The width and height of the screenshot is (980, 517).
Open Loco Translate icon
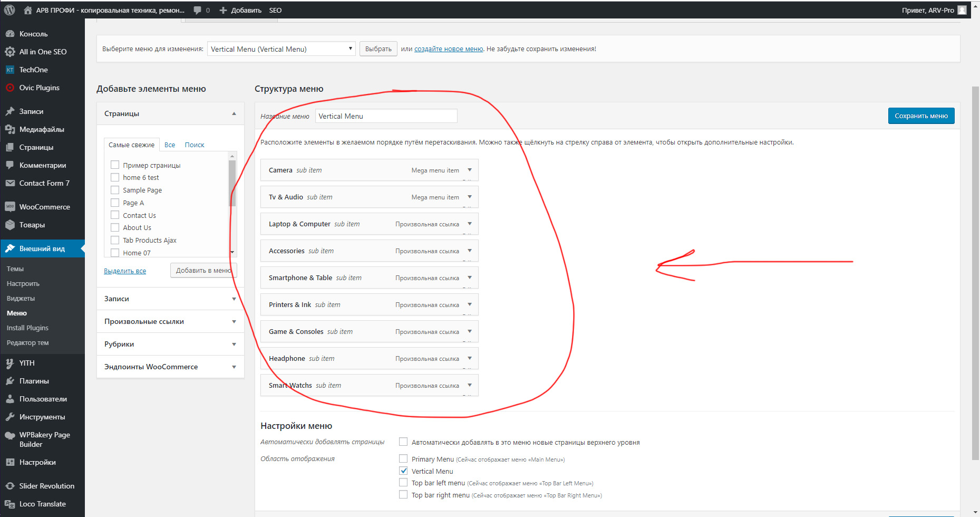coord(10,504)
